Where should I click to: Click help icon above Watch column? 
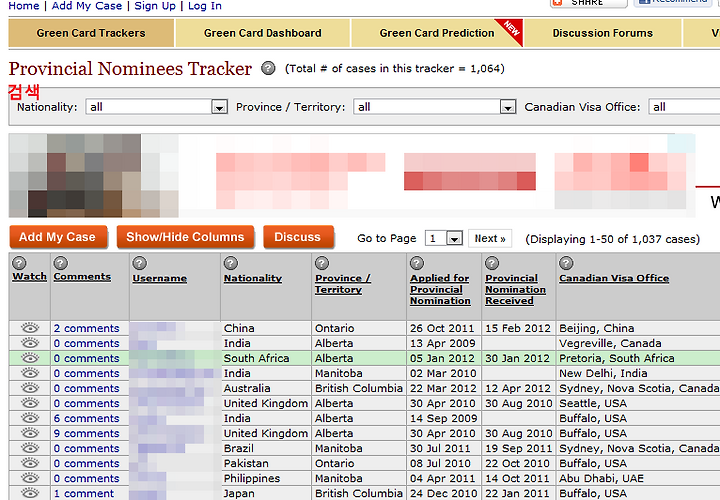(x=19, y=263)
